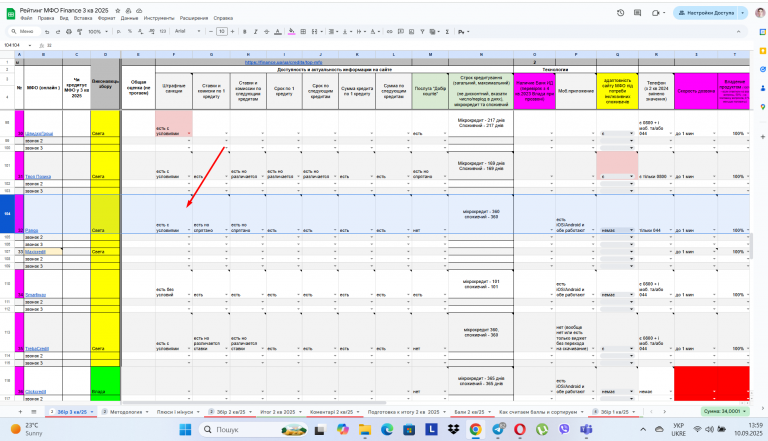The height and width of the screenshot is (441, 768).
Task: Open name box dropdown arrow
Action: coord(30,45)
